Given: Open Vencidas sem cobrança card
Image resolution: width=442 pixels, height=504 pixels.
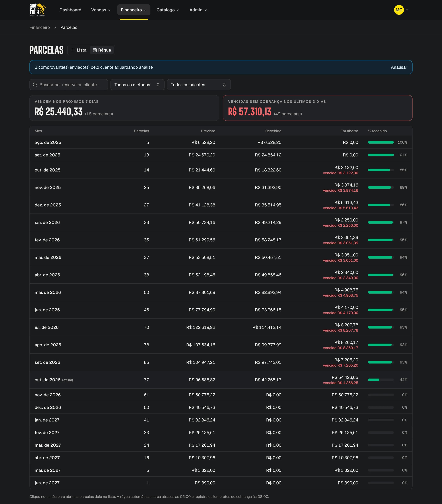Looking at the screenshot, I should coord(318,108).
